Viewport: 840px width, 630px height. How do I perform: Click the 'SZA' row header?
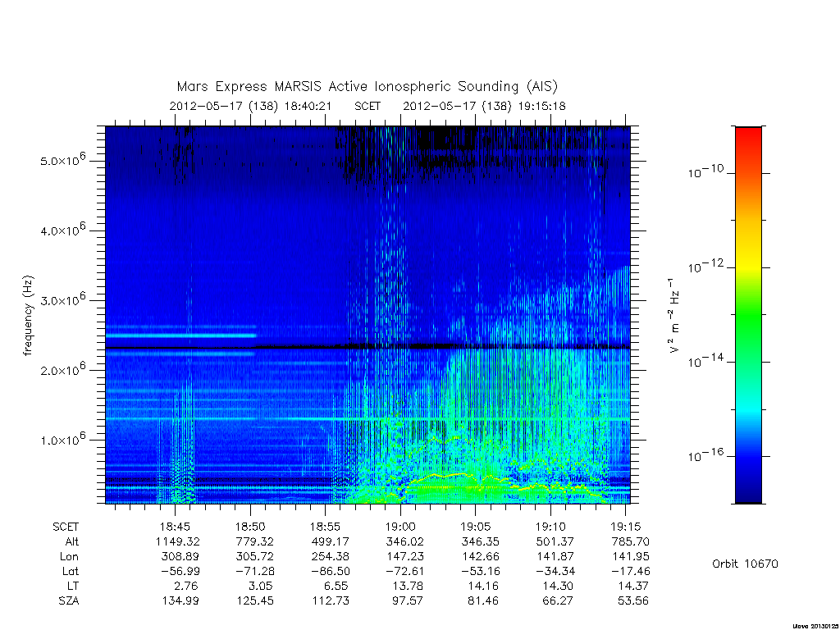tap(69, 601)
